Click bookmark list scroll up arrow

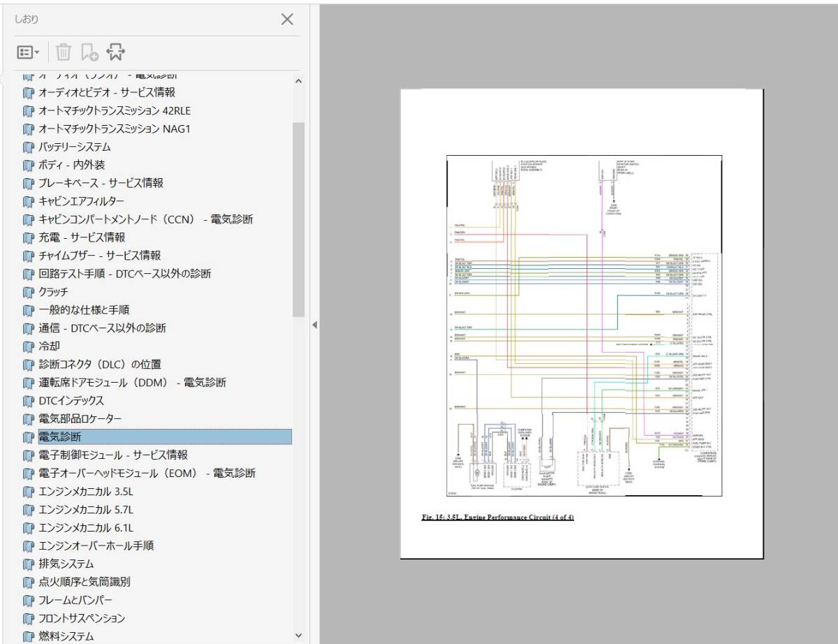pos(299,81)
